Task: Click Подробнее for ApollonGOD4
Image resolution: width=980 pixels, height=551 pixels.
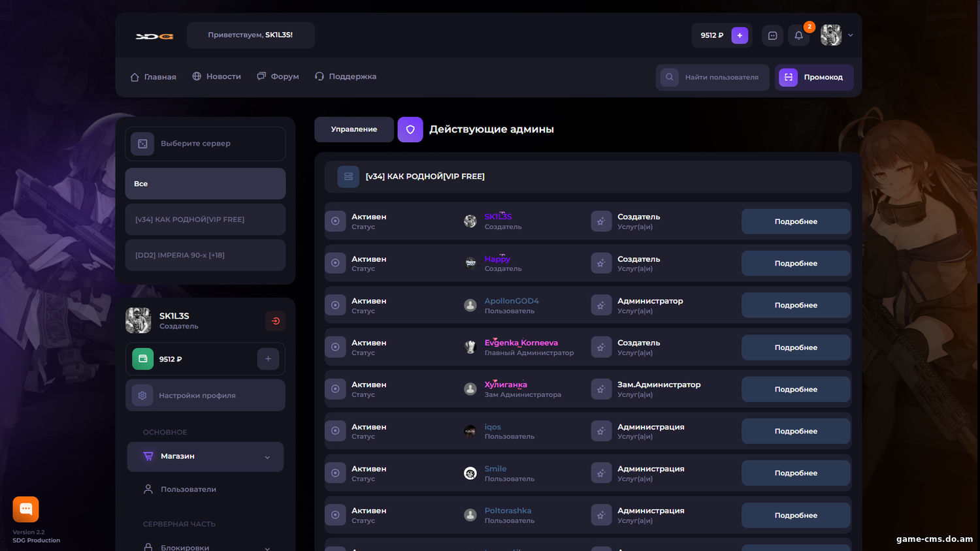Action: [795, 305]
